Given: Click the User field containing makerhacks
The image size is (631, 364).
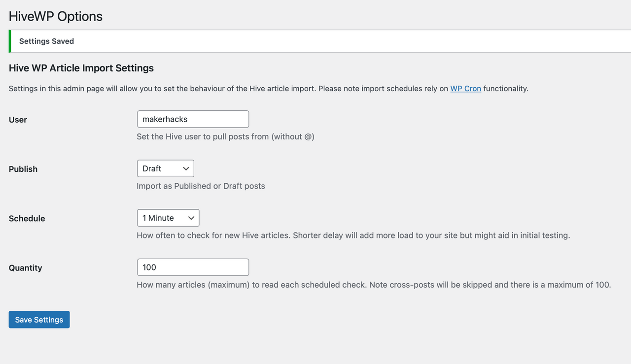Looking at the screenshot, I should tap(193, 119).
